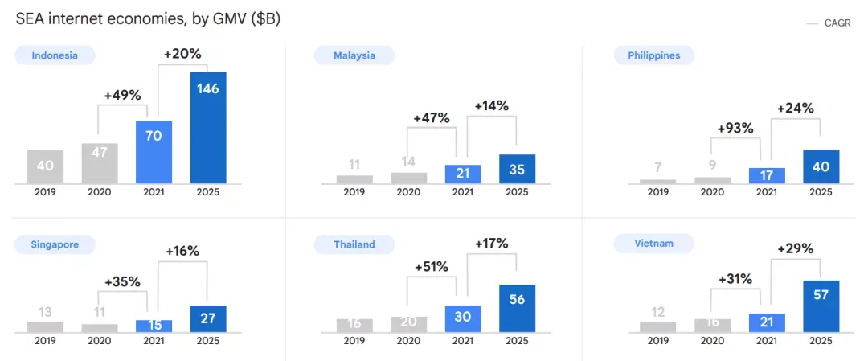Viewport: 868px width, 361px height.
Task: Click Vietnam's 2025 bar showing 57
Action: pyautogui.click(x=821, y=306)
